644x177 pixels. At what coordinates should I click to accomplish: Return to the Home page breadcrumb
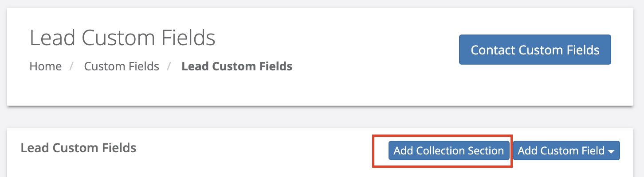pos(45,66)
